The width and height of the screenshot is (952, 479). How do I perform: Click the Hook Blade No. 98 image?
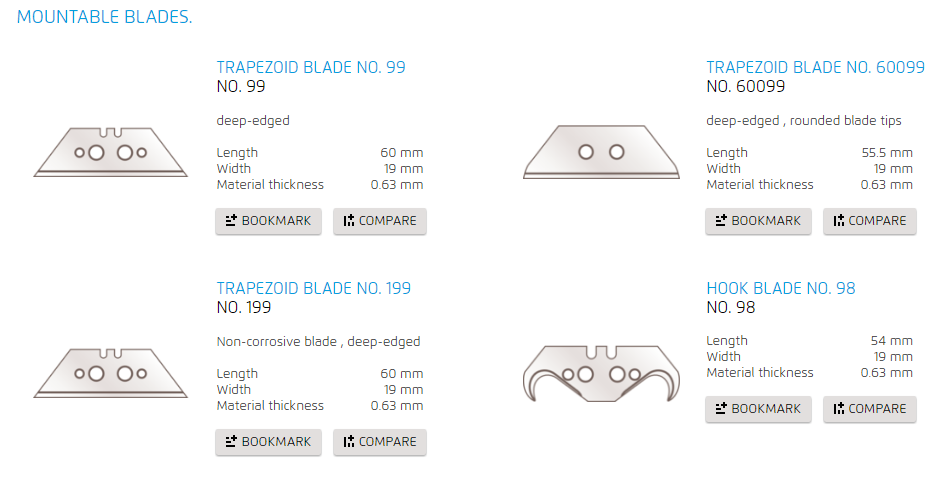click(x=601, y=373)
